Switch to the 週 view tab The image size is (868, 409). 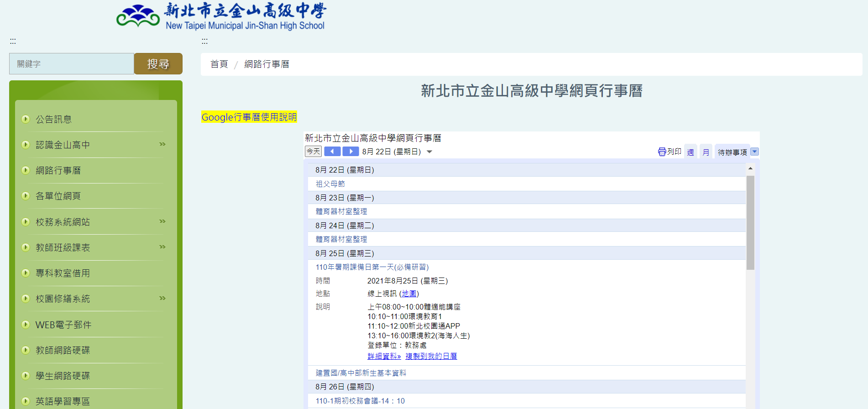(x=690, y=152)
